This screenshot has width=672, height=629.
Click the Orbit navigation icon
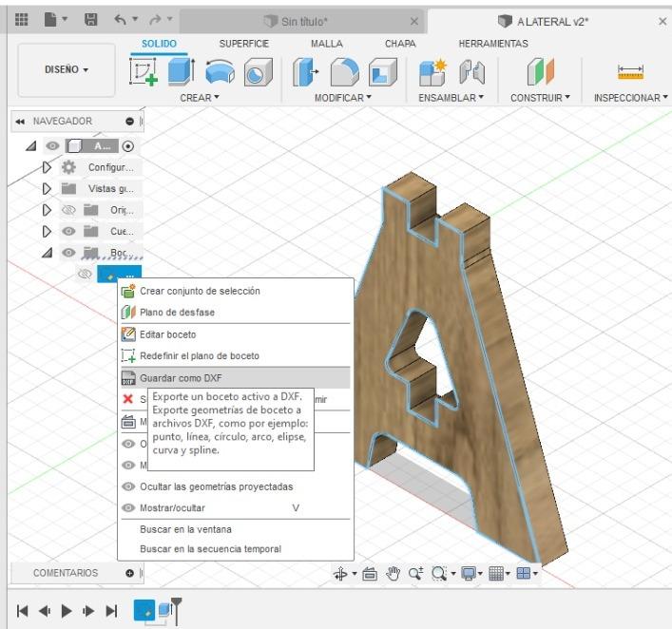tap(340, 573)
